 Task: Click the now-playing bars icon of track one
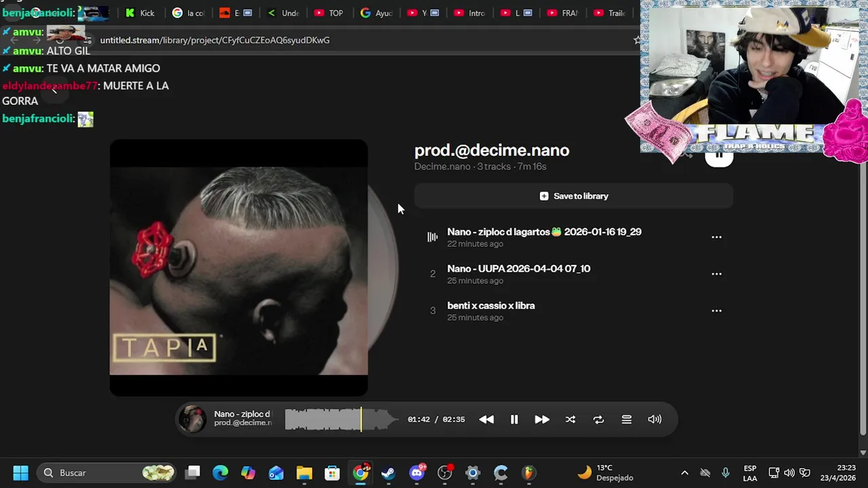coord(433,237)
